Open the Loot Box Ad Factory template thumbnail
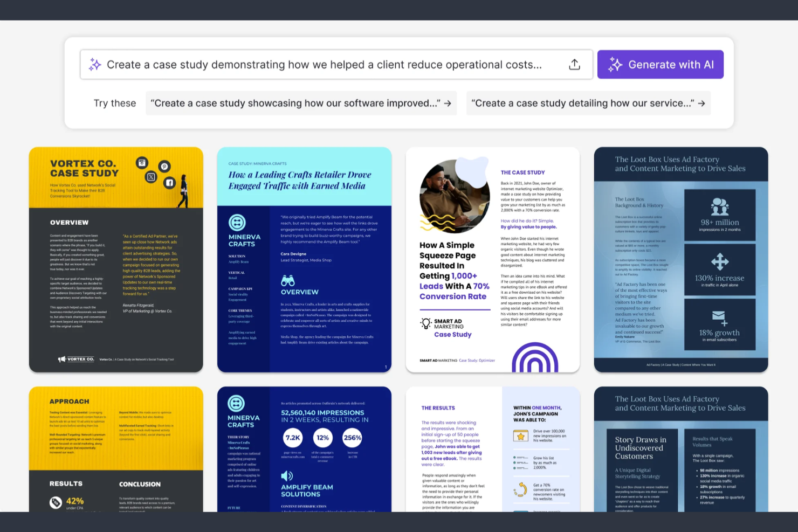The image size is (798, 532). tap(680, 259)
